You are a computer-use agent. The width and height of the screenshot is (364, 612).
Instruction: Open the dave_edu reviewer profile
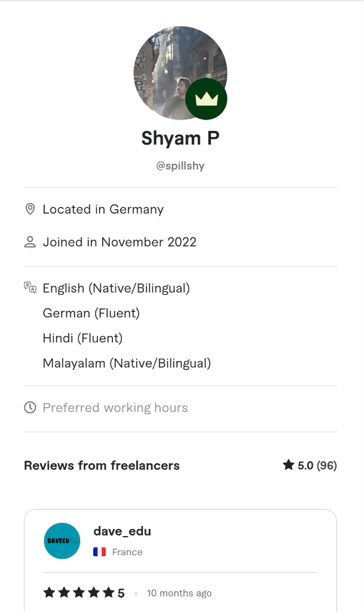tap(122, 531)
